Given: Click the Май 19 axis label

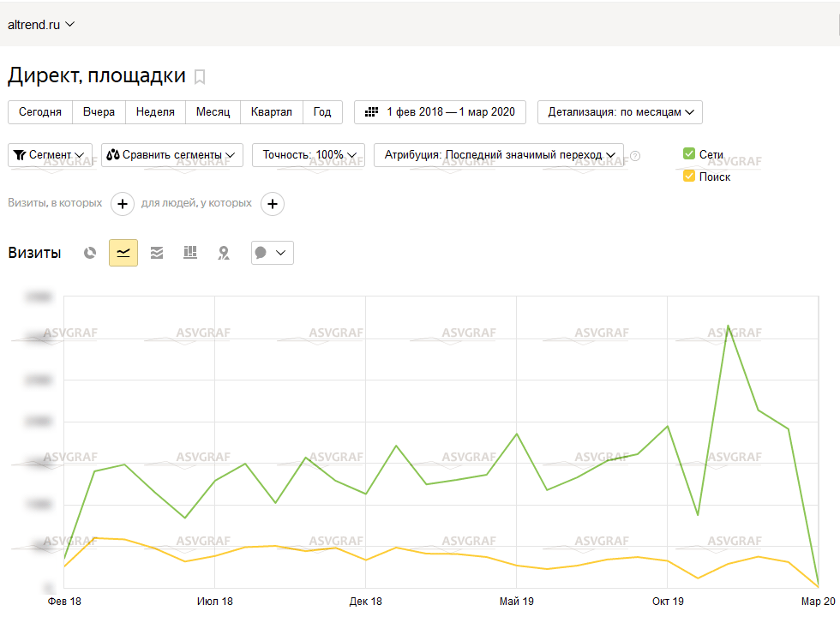Looking at the screenshot, I should tap(516, 602).
